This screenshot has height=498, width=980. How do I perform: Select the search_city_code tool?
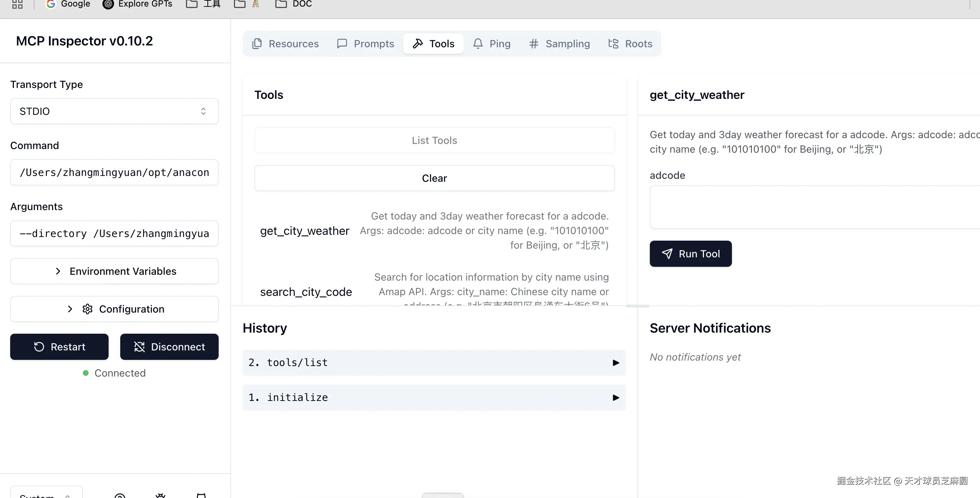306,292
